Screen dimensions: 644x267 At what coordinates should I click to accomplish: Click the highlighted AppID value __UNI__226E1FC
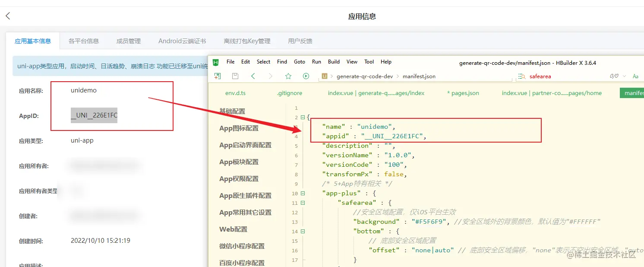[x=94, y=115]
